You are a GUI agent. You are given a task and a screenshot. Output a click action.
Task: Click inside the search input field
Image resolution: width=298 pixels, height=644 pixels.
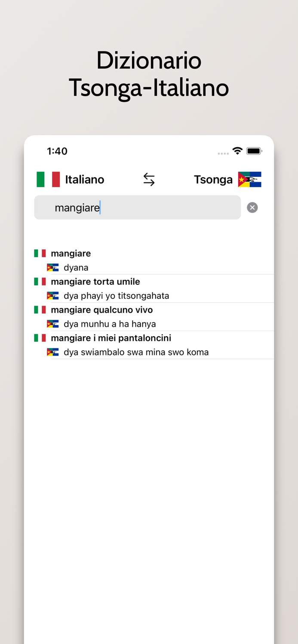pos(138,207)
